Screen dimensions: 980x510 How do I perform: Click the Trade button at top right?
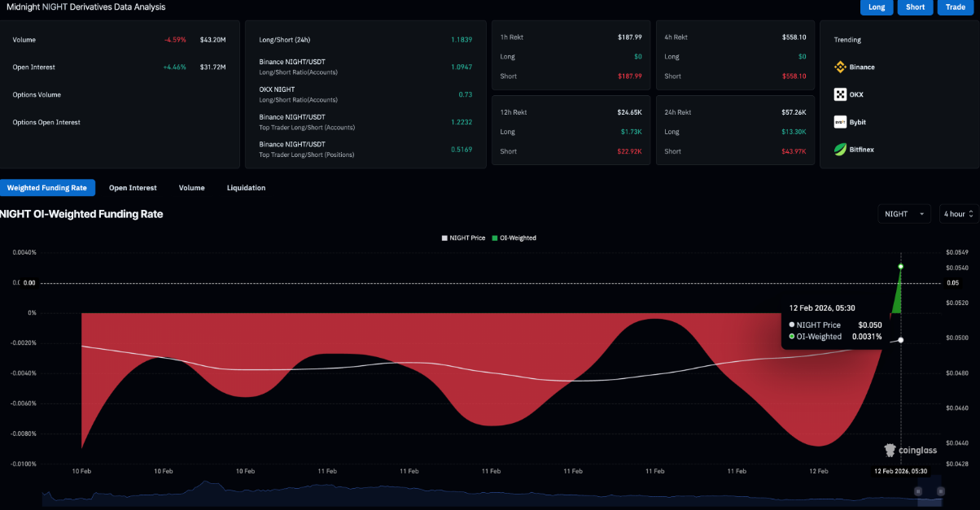[955, 7]
